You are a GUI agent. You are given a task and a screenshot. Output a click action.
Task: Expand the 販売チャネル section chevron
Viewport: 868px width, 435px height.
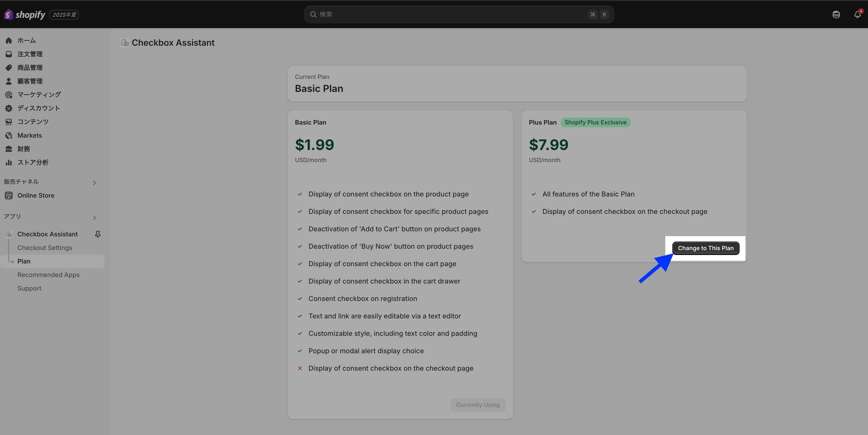coord(94,183)
